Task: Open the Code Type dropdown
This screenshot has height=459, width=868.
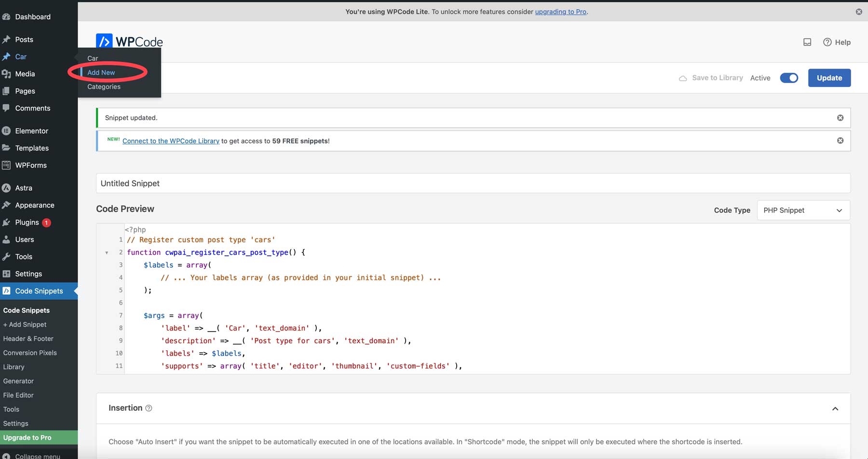Action: point(803,210)
